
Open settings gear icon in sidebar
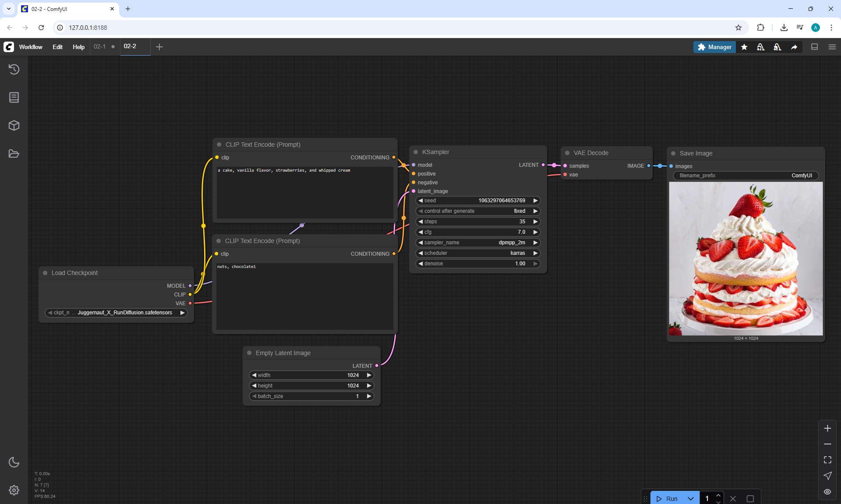[14, 490]
